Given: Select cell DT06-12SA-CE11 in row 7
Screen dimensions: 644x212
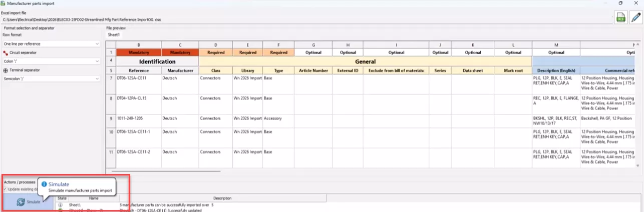Looking at the screenshot, I should [x=139, y=84].
